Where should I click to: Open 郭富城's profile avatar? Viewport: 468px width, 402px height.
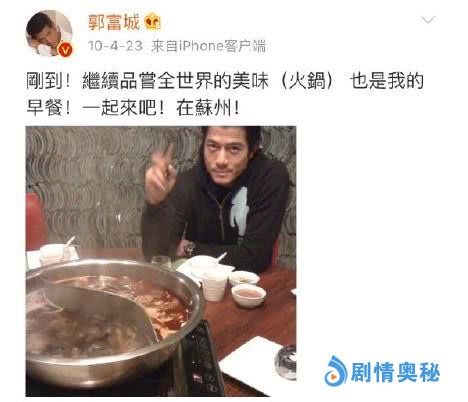tap(49, 33)
